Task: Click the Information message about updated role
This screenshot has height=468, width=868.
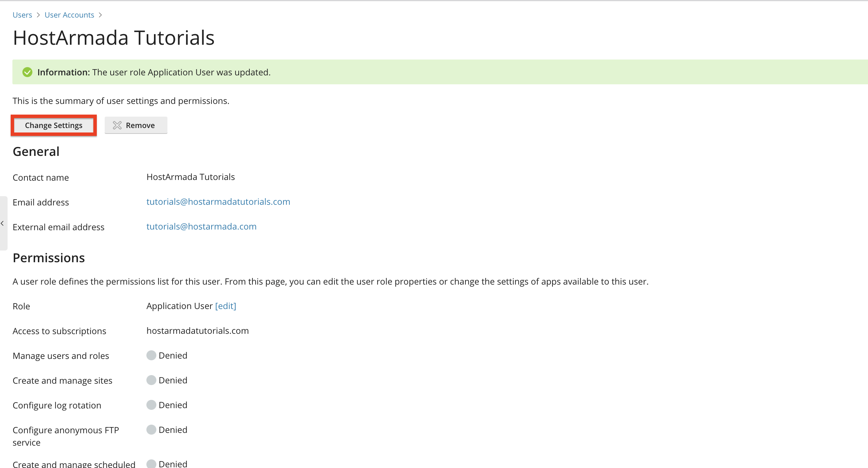Action: pyautogui.click(x=154, y=72)
